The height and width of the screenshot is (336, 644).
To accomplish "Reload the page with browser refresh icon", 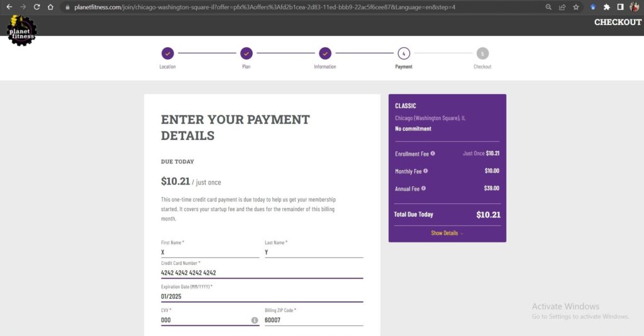I will click(36, 7).
